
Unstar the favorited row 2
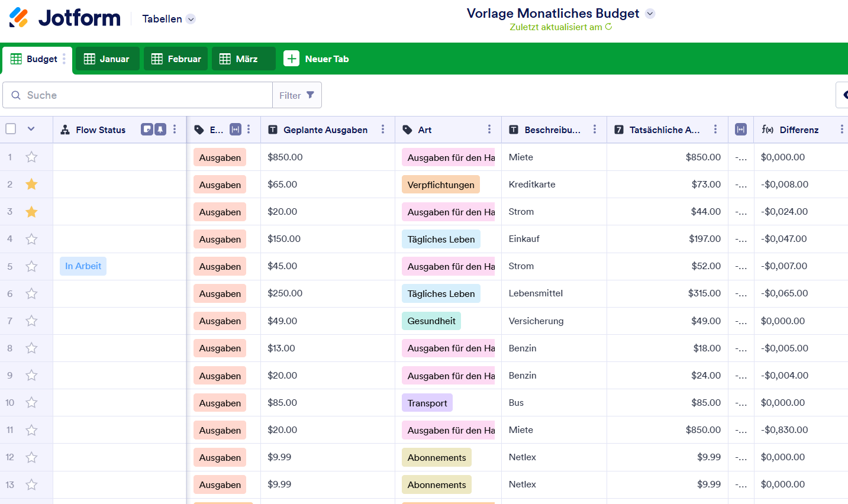click(x=31, y=184)
